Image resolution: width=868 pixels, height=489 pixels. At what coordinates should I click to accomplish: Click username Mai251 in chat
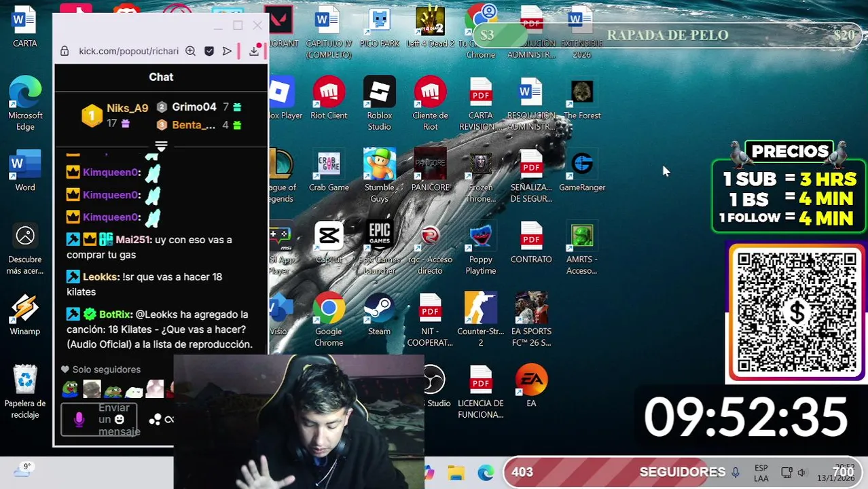(x=133, y=240)
